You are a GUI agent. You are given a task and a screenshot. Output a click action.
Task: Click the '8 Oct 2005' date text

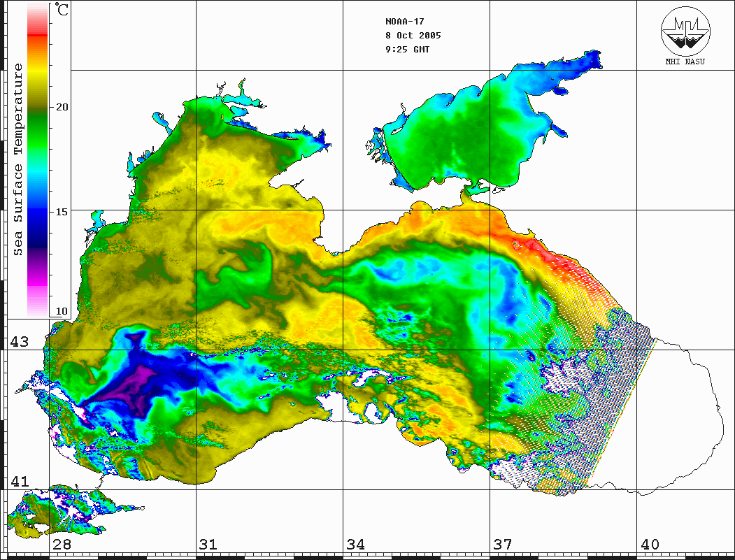click(x=413, y=36)
